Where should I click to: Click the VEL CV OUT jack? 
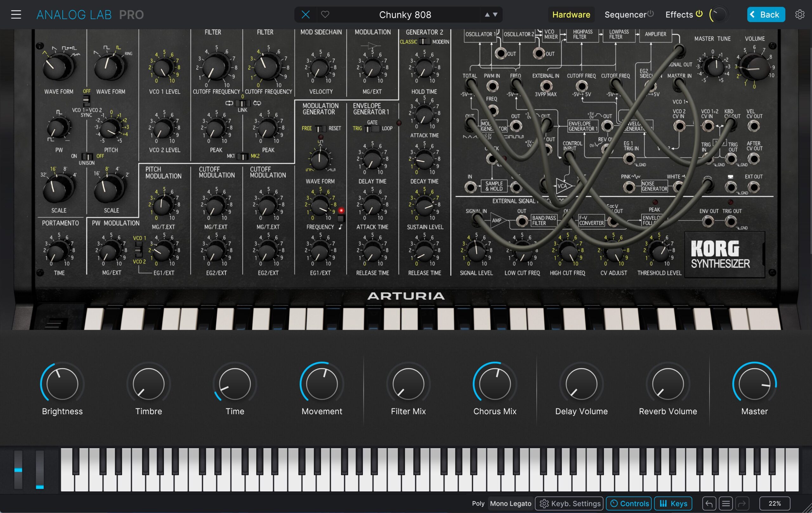[x=754, y=126]
